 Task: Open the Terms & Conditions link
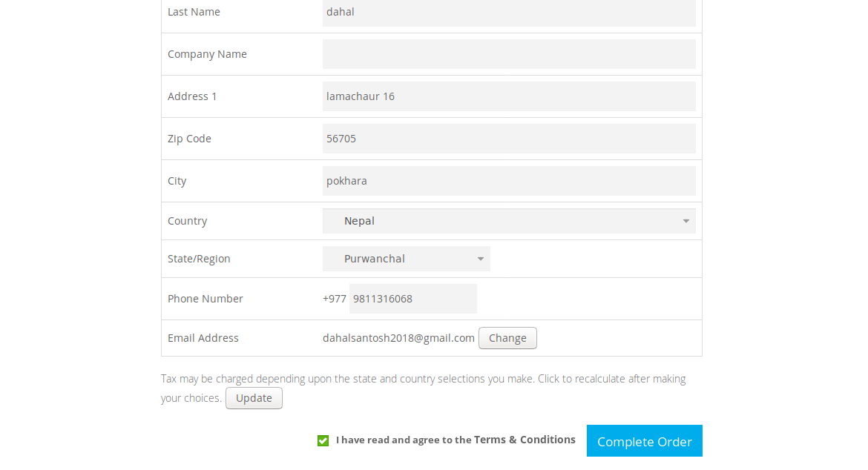coord(525,440)
